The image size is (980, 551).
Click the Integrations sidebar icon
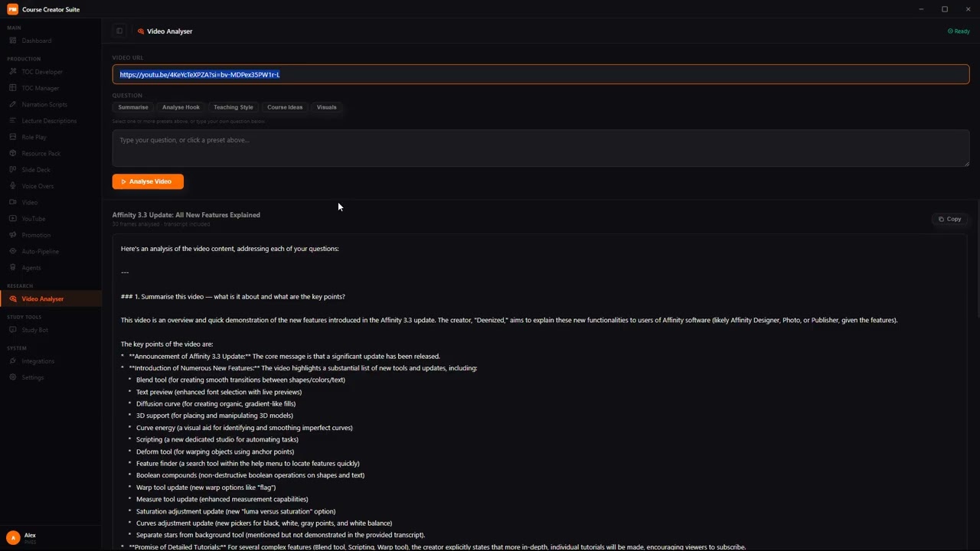click(13, 361)
